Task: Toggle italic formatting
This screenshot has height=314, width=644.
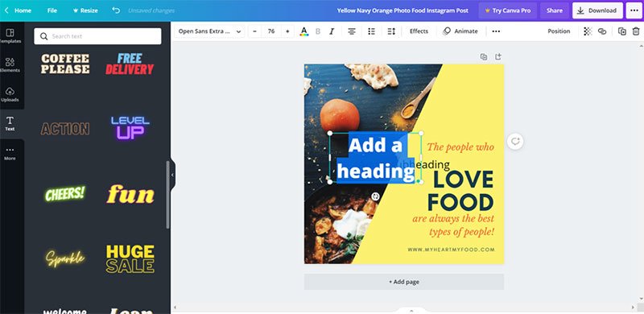Action: coord(332,31)
